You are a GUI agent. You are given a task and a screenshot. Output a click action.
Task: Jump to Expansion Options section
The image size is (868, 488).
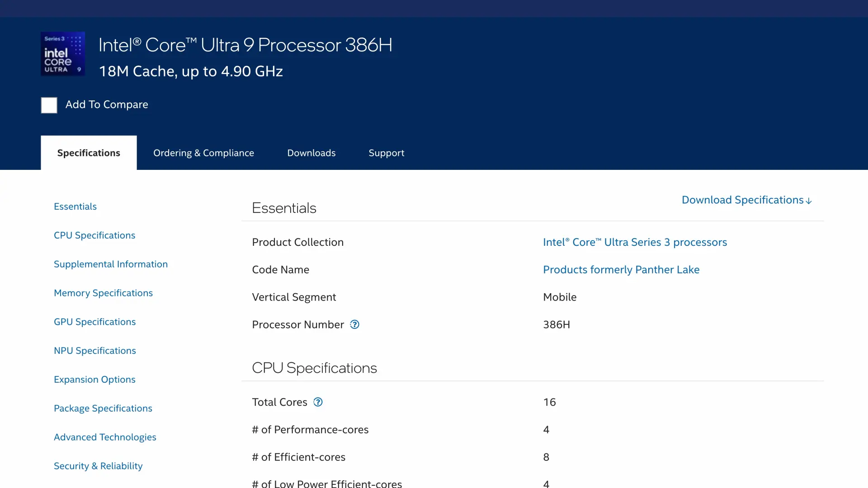pyautogui.click(x=94, y=380)
